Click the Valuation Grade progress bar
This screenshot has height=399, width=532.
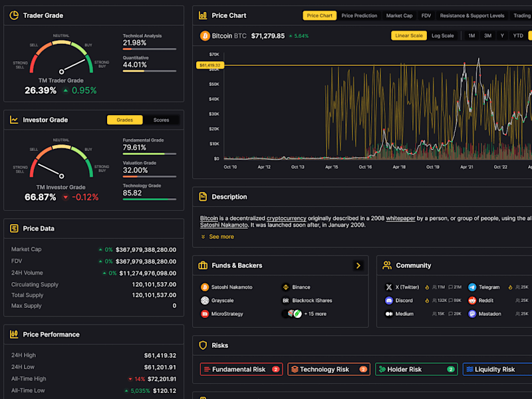coord(149,176)
